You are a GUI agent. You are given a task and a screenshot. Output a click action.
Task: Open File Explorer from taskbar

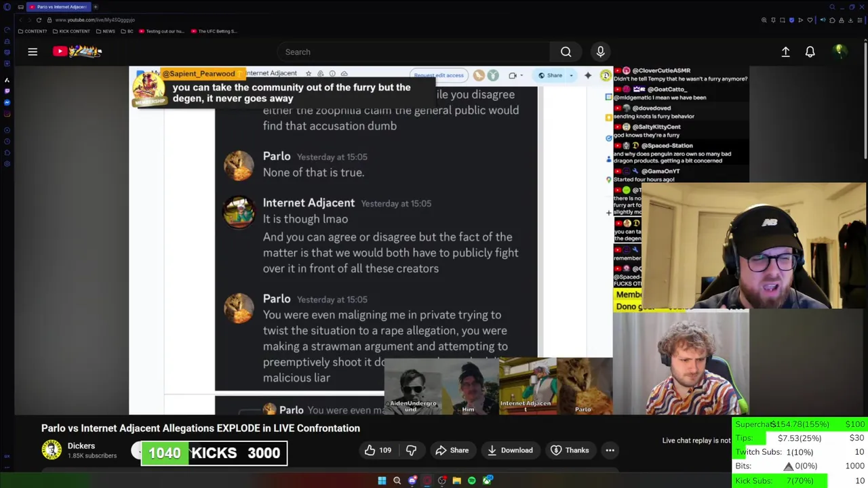click(x=456, y=481)
